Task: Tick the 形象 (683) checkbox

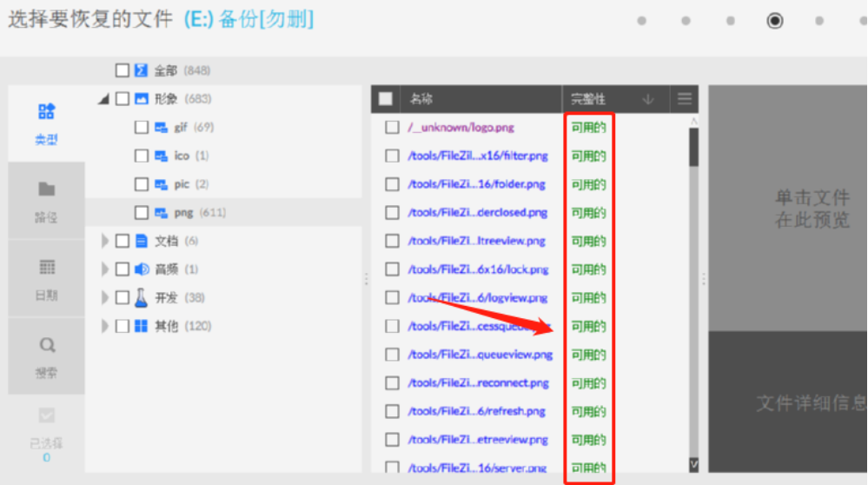Action: coord(123,98)
